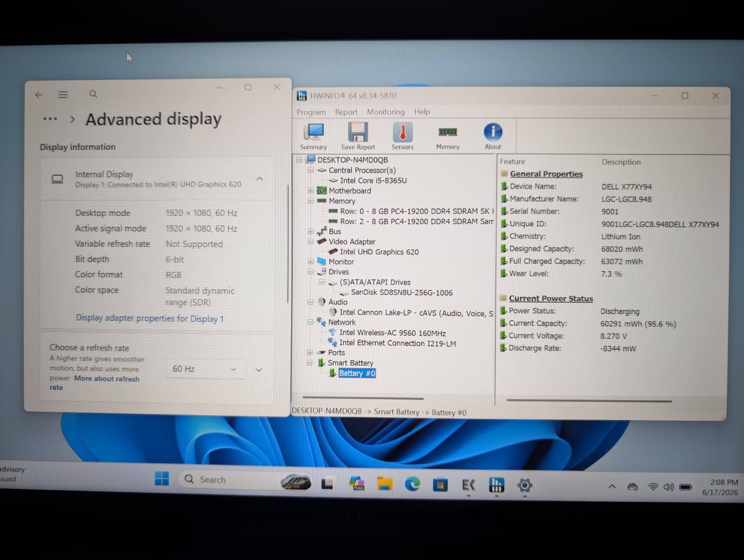
Task: Expand the Bus tree node
Action: click(311, 231)
